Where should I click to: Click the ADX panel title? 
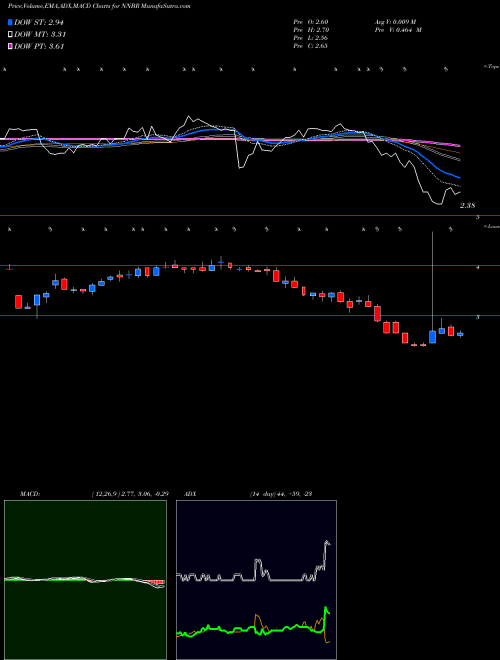tap(191, 494)
